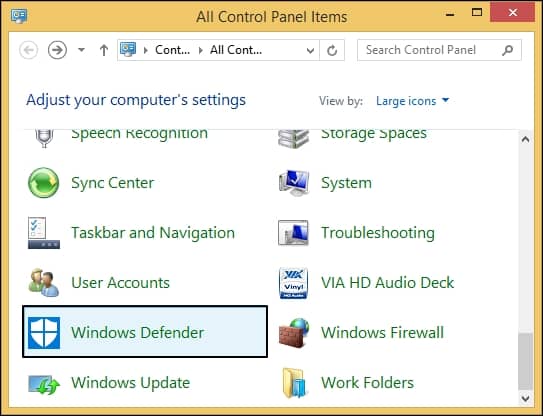The image size is (543, 416).
Task: Open the User Accounts link
Action: (121, 283)
